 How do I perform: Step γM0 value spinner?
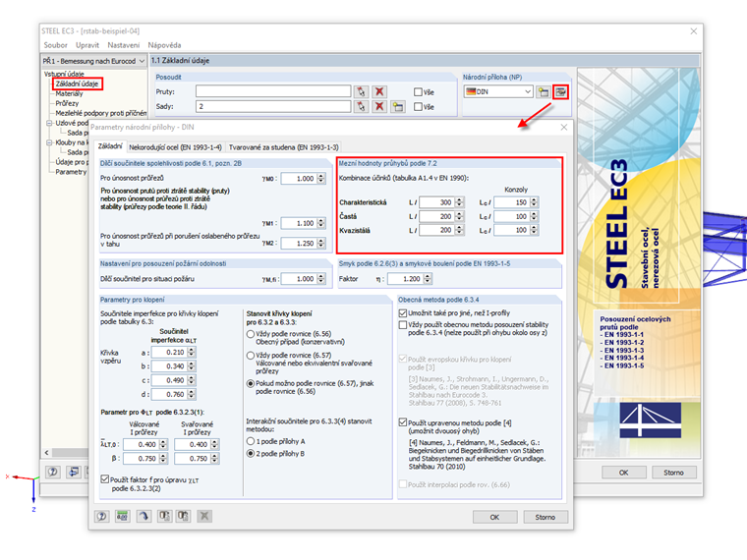pyautogui.click(x=321, y=179)
